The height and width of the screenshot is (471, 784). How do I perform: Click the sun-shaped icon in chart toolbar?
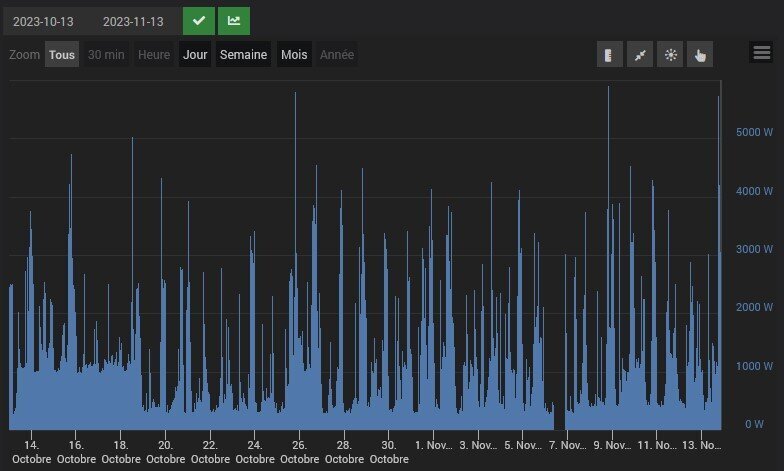(670, 55)
